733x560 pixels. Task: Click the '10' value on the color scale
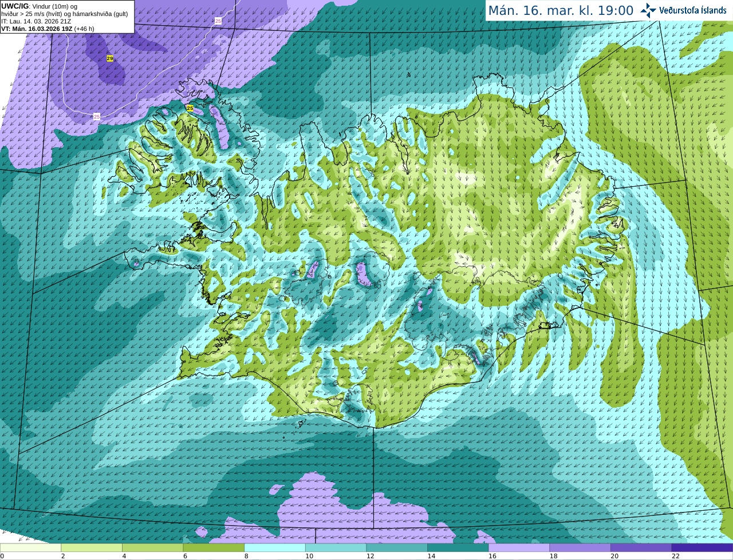(x=309, y=556)
